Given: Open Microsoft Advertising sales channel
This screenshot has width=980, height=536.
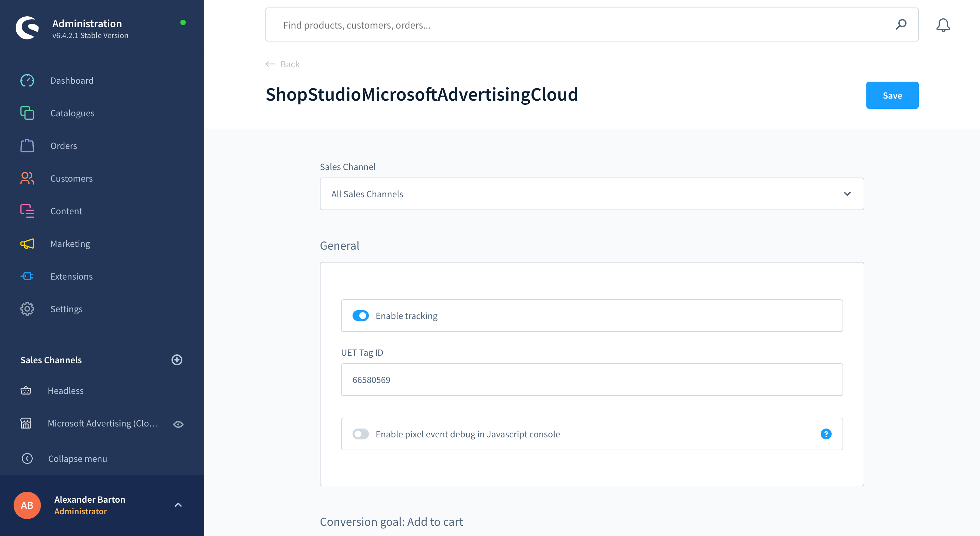Looking at the screenshot, I should pos(102,423).
